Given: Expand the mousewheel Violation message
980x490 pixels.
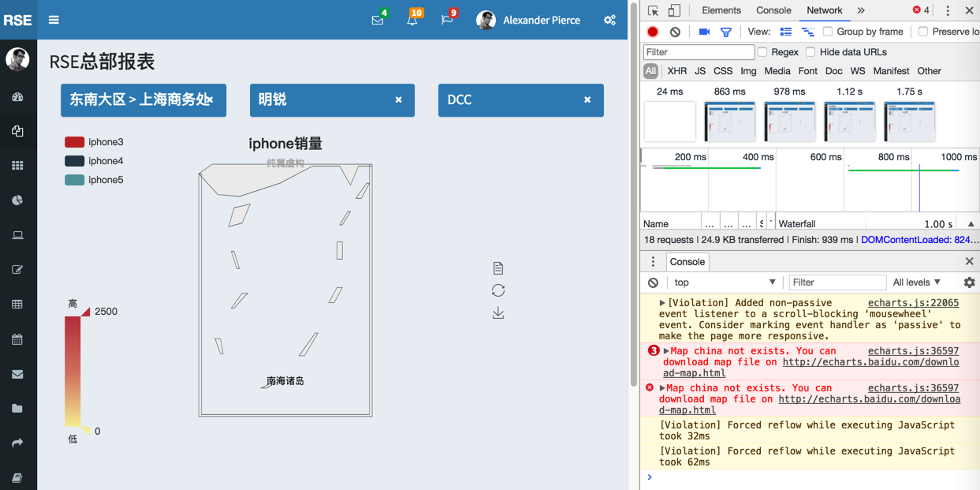Looking at the screenshot, I should [x=662, y=303].
